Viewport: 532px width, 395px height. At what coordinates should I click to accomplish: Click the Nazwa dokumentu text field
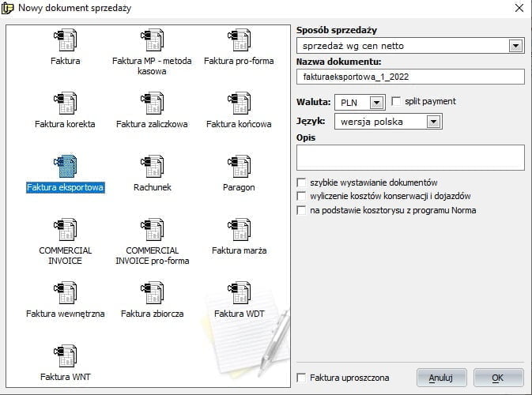click(x=410, y=77)
